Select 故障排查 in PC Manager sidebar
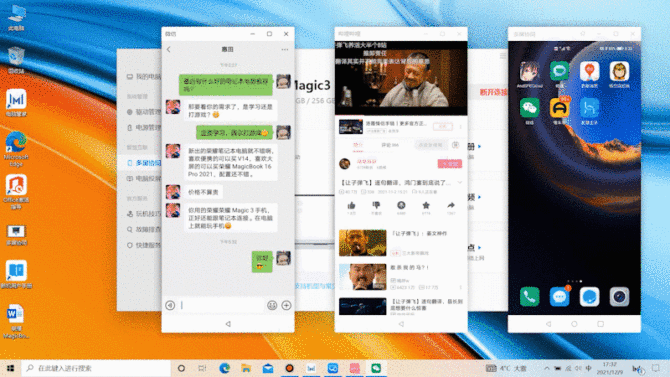This screenshot has height=377, width=670. (x=144, y=230)
